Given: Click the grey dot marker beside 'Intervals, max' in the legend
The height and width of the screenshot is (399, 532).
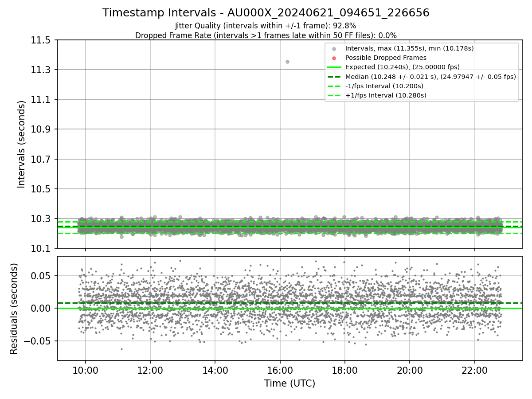Looking at the screenshot, I should point(334,49).
